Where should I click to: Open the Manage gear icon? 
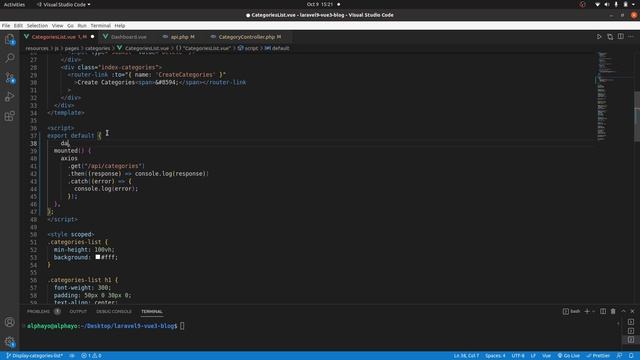pyautogui.click(x=10, y=341)
